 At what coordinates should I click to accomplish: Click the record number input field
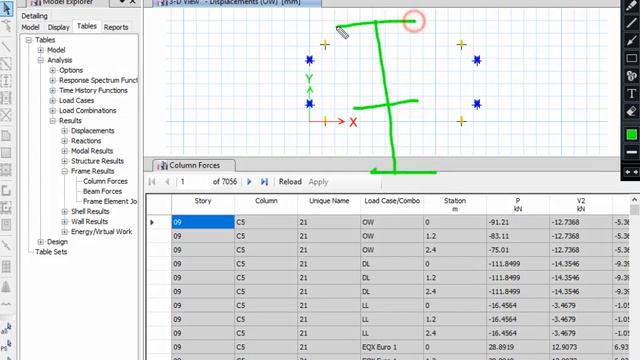[193, 182]
